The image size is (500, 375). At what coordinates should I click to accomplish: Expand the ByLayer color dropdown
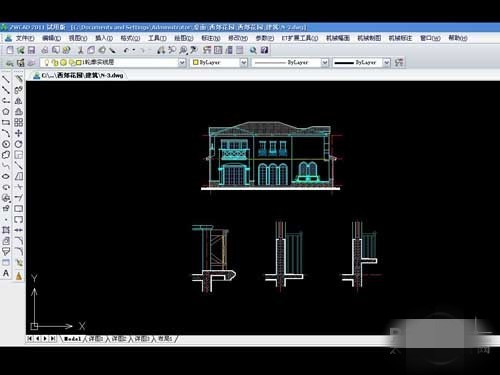[244, 62]
